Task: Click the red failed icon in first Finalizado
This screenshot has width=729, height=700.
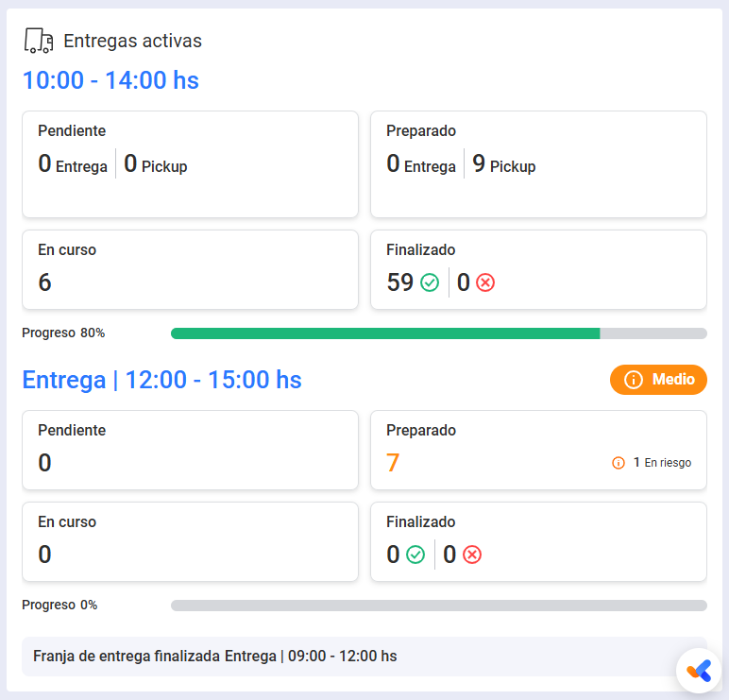Action: (x=485, y=282)
